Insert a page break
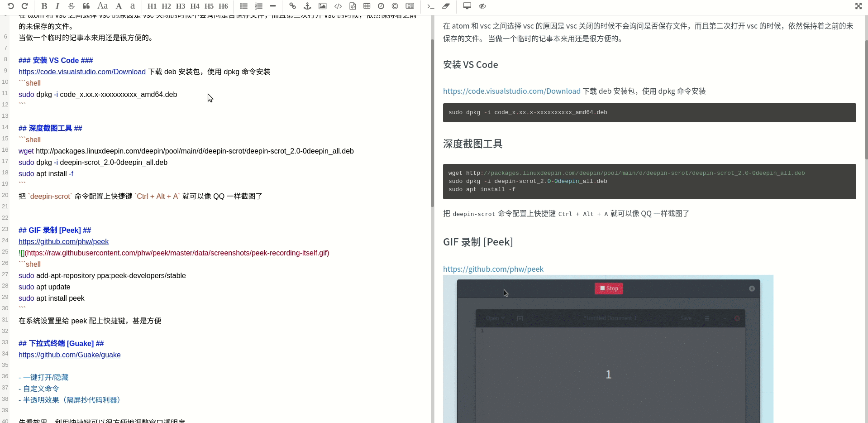Viewport: 868px width, 423px height. tap(410, 6)
